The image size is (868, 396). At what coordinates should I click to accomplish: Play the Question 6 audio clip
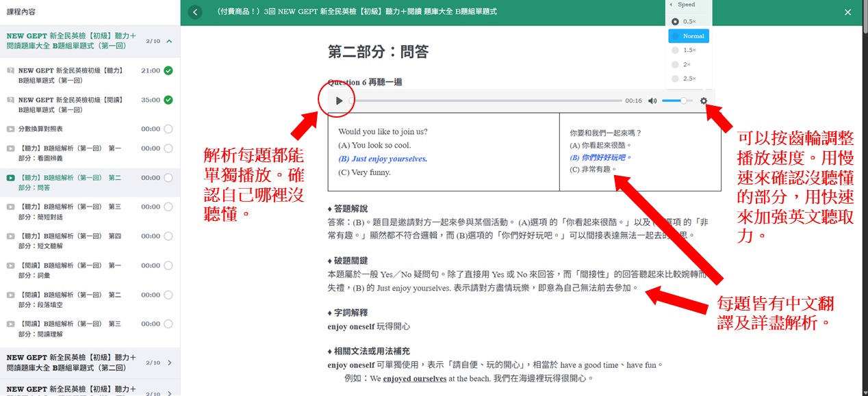click(339, 101)
